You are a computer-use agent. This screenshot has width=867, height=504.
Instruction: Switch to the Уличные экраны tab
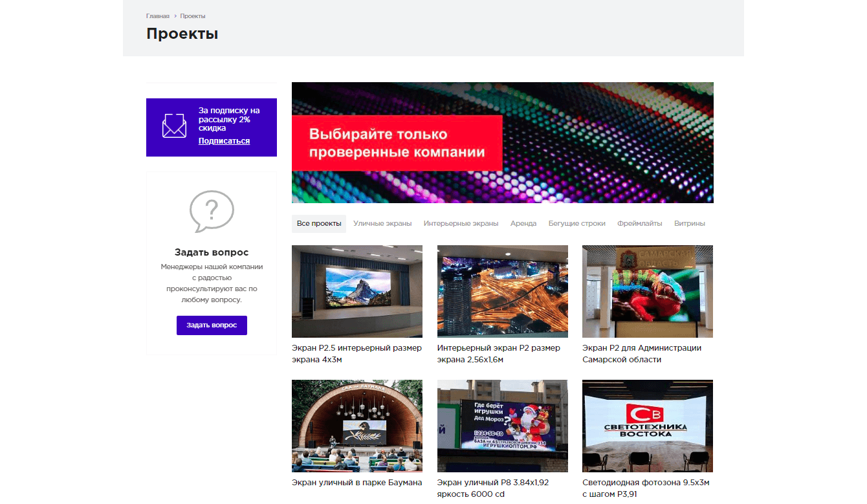click(x=382, y=223)
